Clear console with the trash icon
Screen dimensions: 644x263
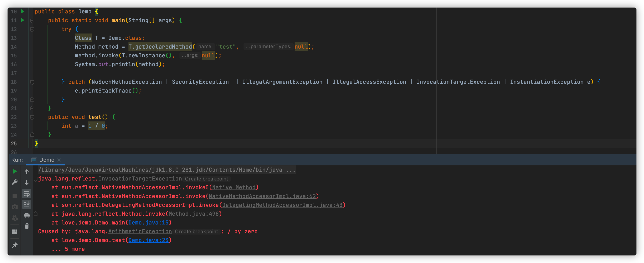point(27,226)
